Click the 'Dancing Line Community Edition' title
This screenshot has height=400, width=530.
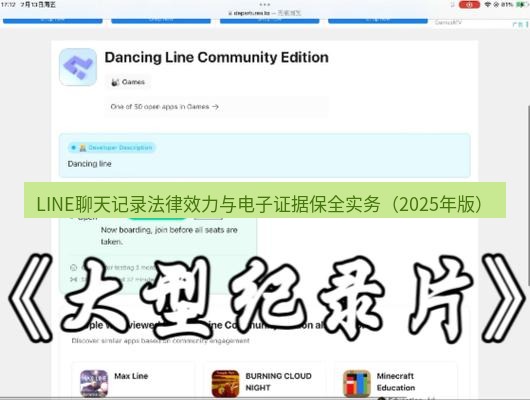pyautogui.click(x=216, y=57)
